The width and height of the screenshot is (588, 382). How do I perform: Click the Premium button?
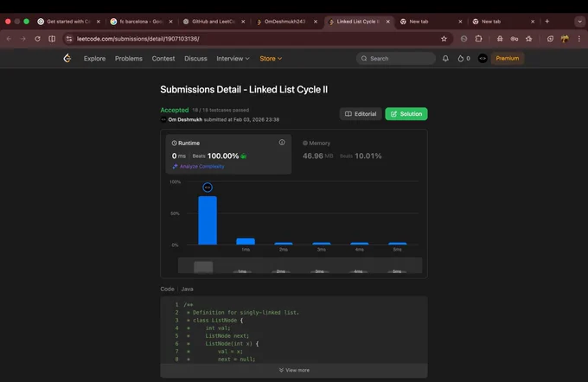pyautogui.click(x=508, y=58)
